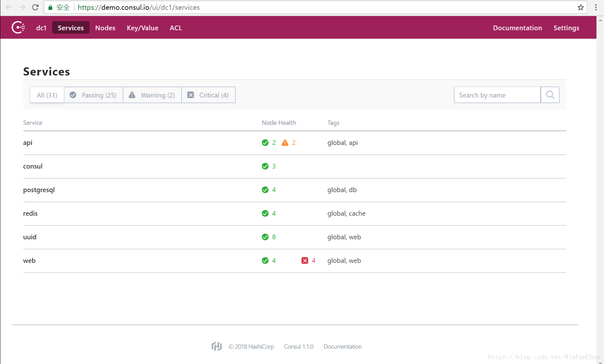
Task: Click the green check icon in the consul row
Action: pyautogui.click(x=265, y=166)
